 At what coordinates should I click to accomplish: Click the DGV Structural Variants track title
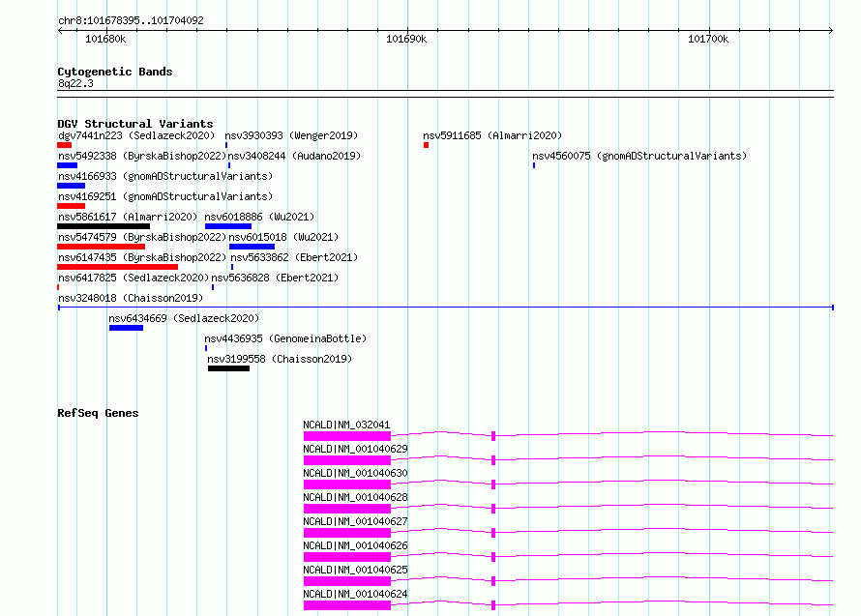pyautogui.click(x=135, y=124)
